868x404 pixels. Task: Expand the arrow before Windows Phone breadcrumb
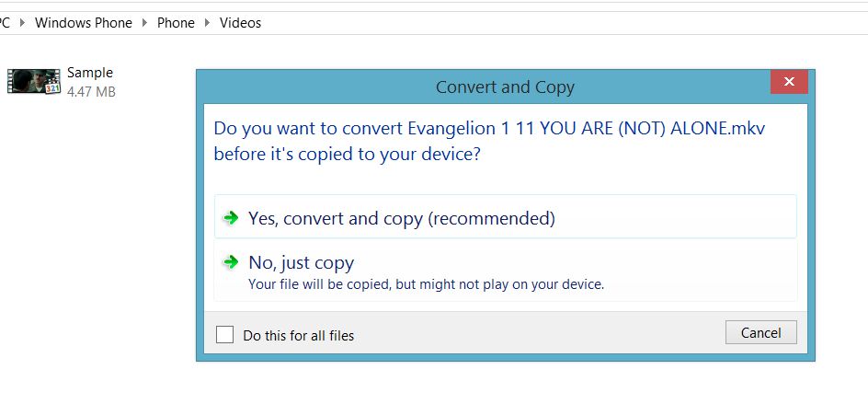tap(22, 23)
